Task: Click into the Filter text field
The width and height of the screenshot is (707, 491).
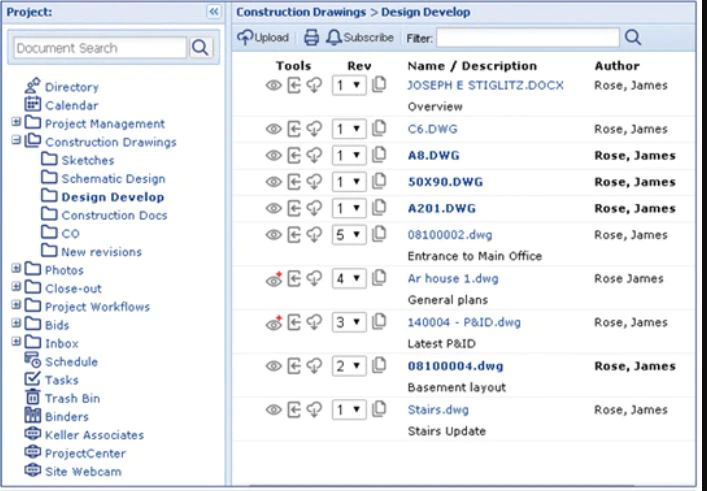Action: pos(528,37)
